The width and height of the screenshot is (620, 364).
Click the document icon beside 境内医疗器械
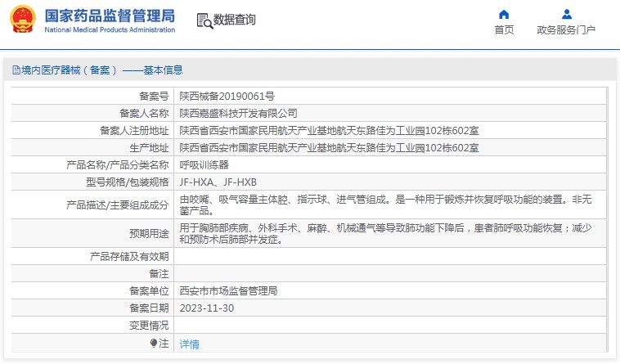(16, 70)
